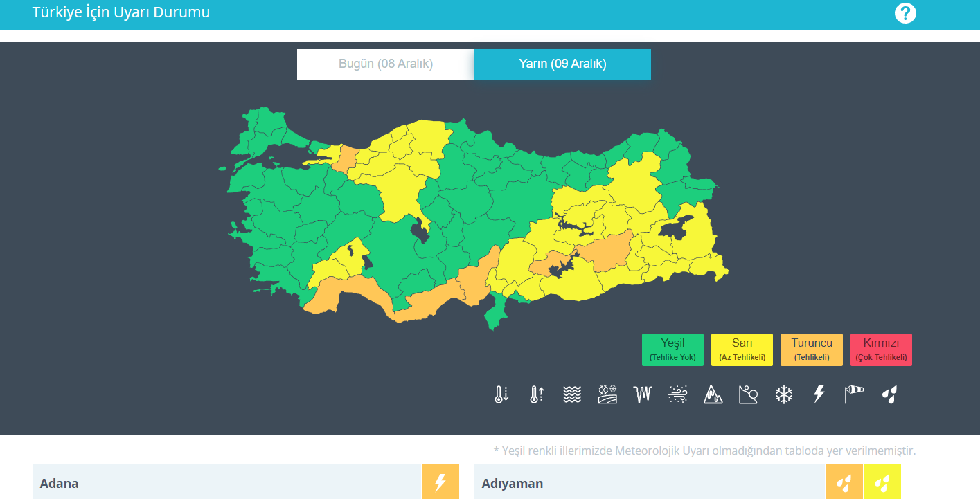Select the high temperature warning icon

(x=535, y=394)
